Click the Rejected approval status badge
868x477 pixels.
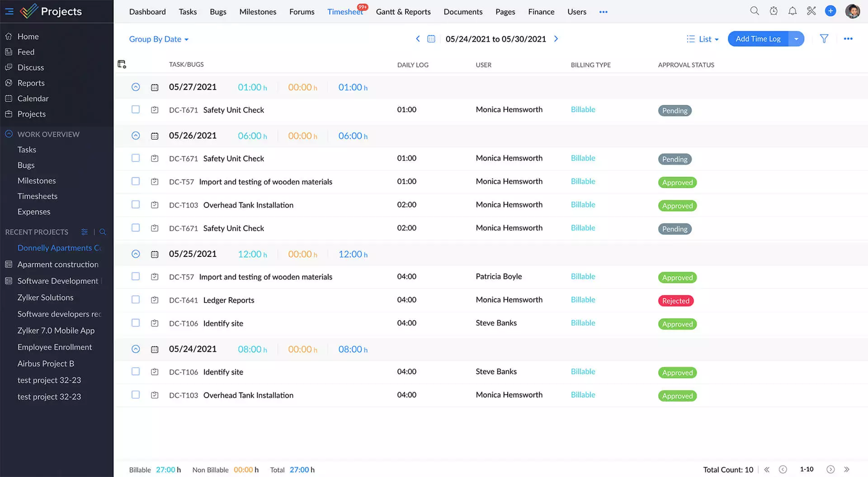click(x=675, y=301)
